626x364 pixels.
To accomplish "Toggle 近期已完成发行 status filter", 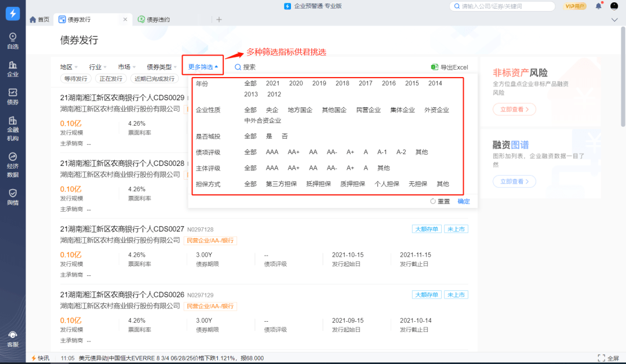I will click(155, 79).
